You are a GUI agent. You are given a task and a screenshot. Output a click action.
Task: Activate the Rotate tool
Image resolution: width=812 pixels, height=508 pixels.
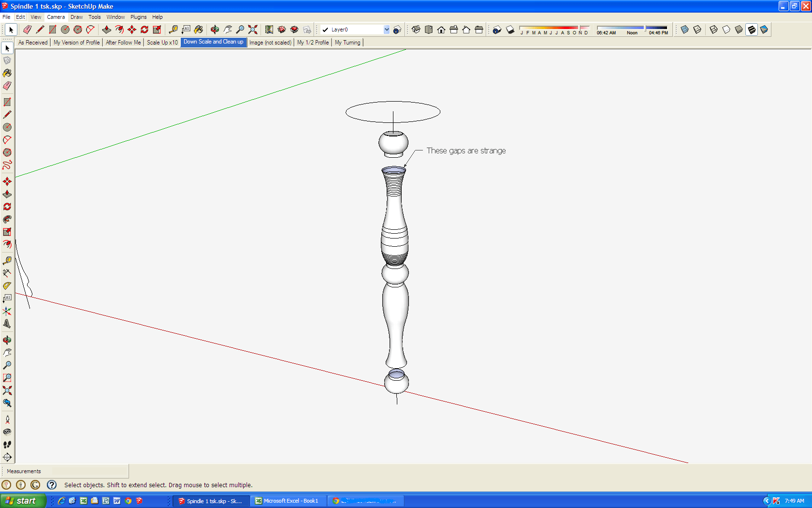(144, 30)
